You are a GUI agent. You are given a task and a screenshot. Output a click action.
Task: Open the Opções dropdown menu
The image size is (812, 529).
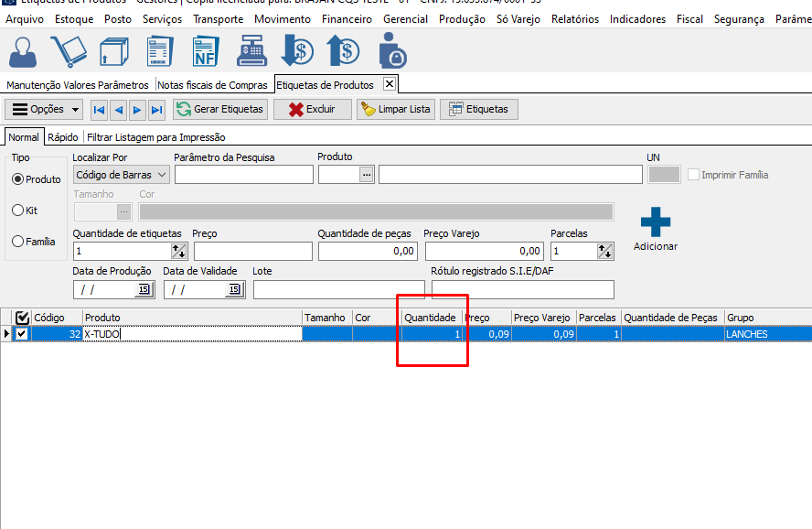pos(44,110)
